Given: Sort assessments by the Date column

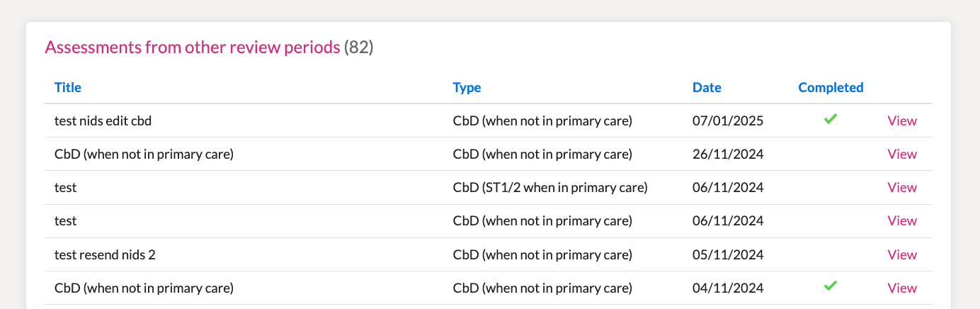Looking at the screenshot, I should point(707,88).
